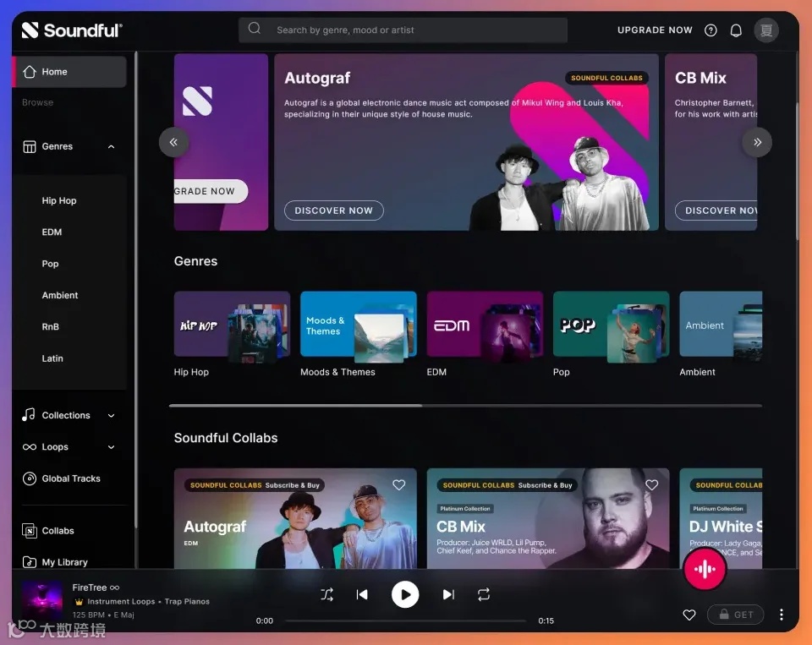Click the Collections music note icon

click(x=29, y=414)
